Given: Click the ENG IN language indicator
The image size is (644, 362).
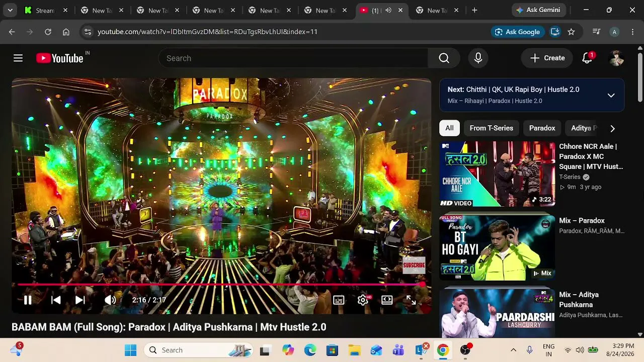Looking at the screenshot, I should [x=548, y=350].
